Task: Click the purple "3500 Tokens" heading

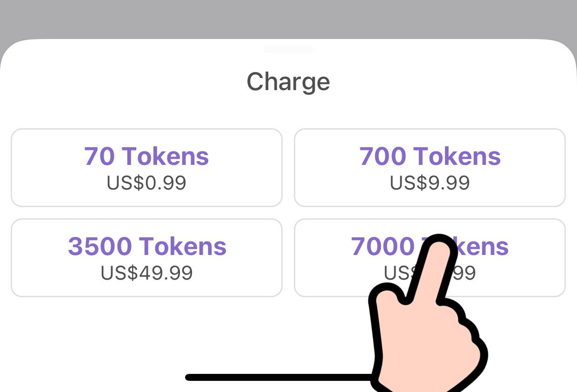Action: [x=147, y=246]
